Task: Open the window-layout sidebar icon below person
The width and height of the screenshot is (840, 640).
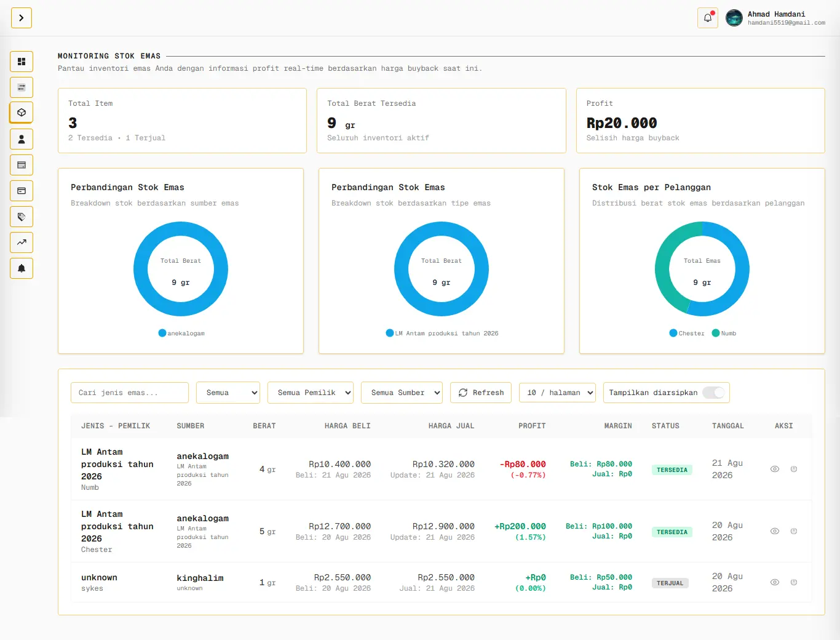Action: click(22, 165)
